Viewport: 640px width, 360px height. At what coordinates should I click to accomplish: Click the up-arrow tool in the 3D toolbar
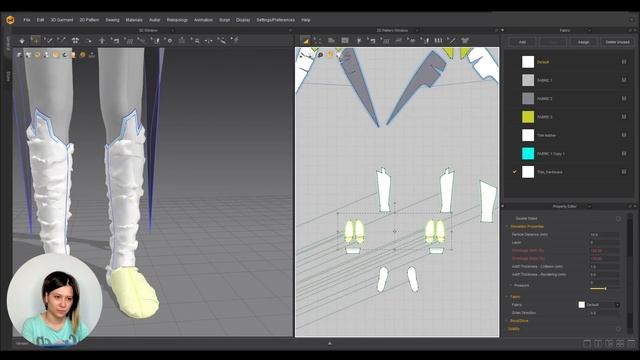(102, 40)
